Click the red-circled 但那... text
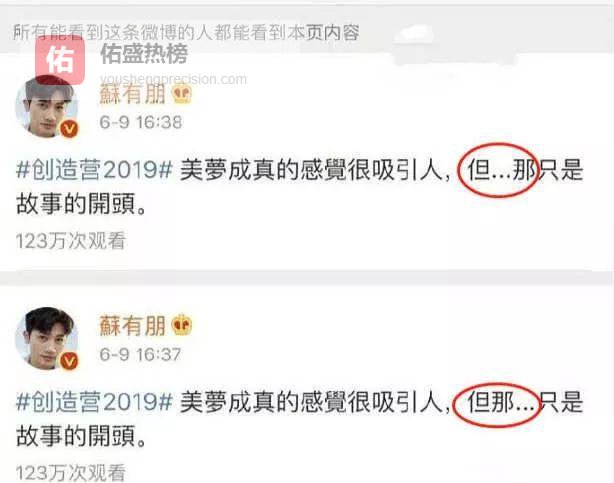 coord(497,404)
